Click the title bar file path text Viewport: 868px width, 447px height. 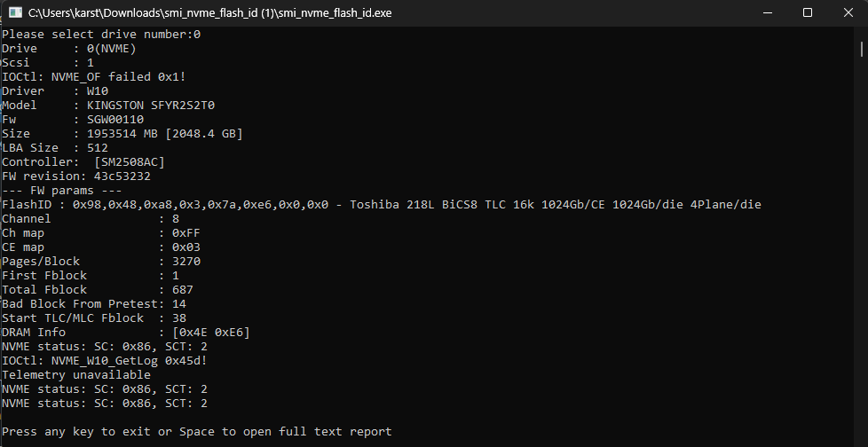click(221, 12)
